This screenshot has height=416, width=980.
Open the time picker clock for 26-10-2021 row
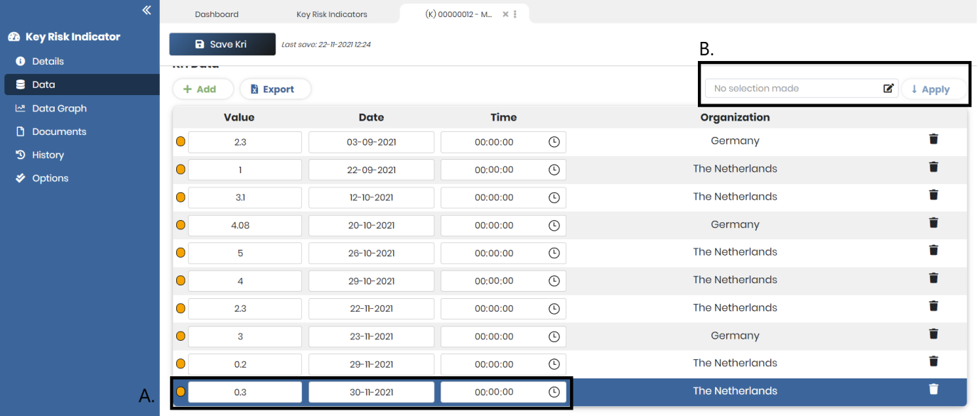(554, 253)
